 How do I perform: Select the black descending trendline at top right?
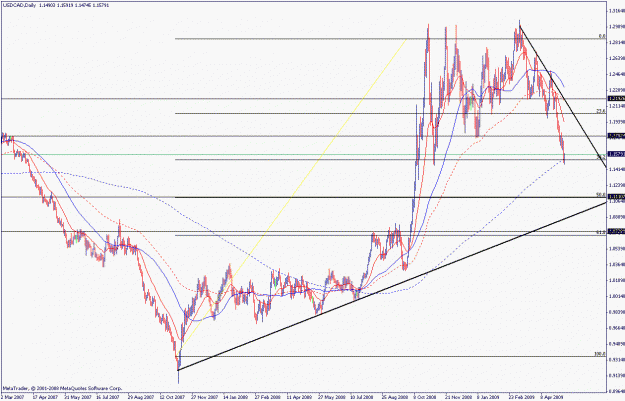563,96
